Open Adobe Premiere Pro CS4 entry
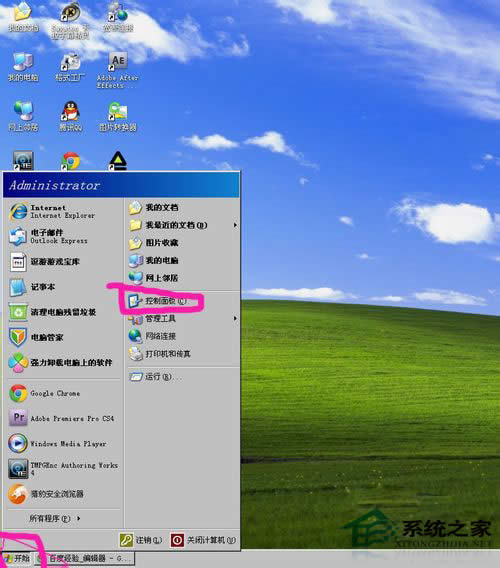500x568 pixels. [63, 418]
